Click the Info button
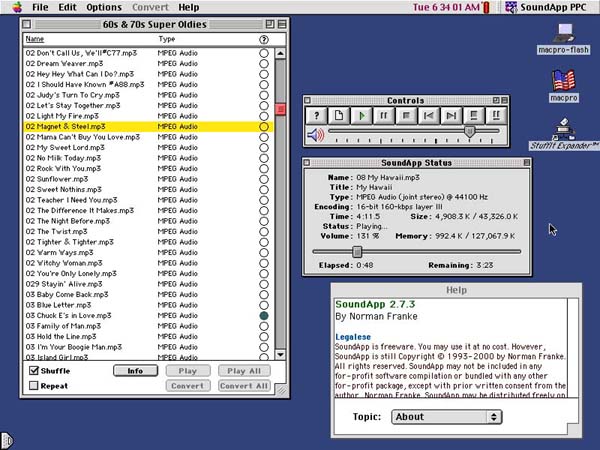 [135, 370]
